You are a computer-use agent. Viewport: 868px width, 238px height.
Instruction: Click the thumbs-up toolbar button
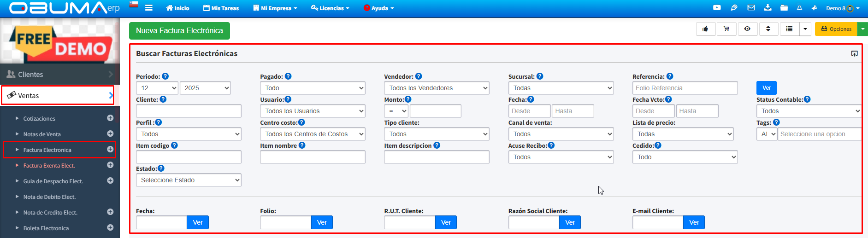(x=705, y=29)
